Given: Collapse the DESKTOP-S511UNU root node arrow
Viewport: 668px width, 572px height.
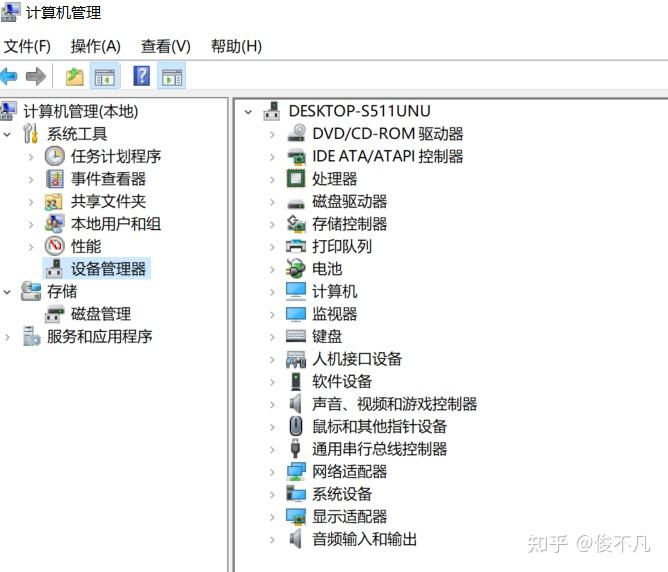Looking at the screenshot, I should click(x=248, y=112).
